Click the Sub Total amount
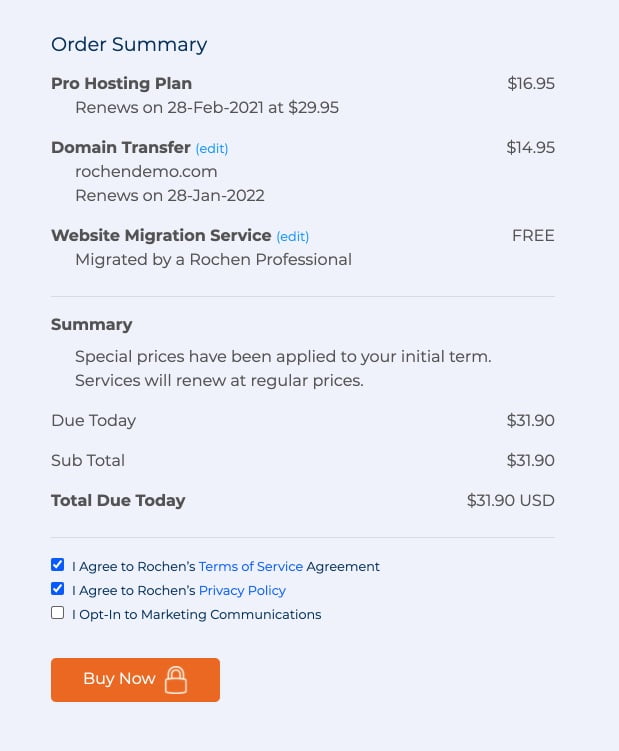 [x=530, y=460]
